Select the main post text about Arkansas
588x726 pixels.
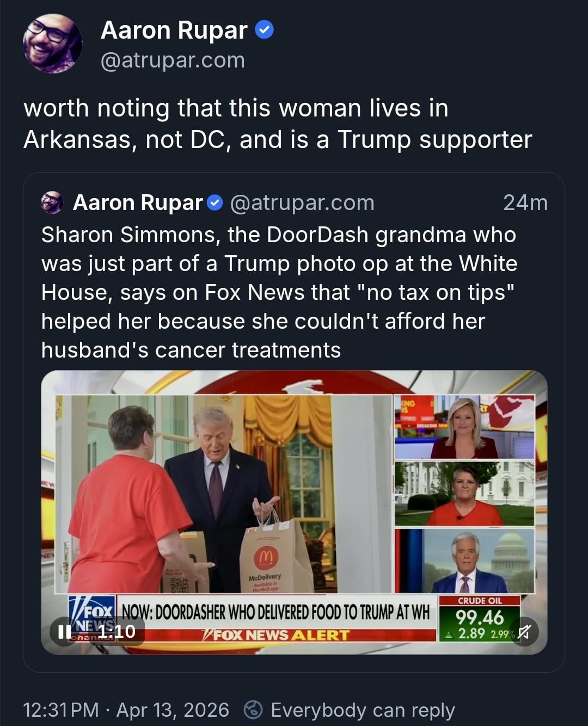click(x=278, y=124)
